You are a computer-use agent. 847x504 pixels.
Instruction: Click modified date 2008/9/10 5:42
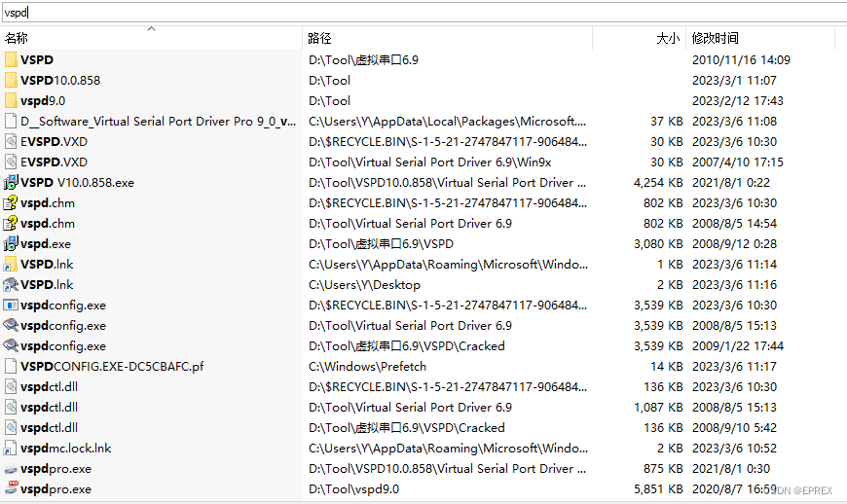(734, 428)
